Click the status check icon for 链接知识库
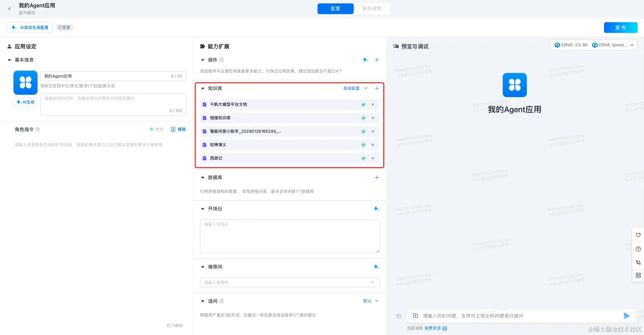 pos(363,118)
